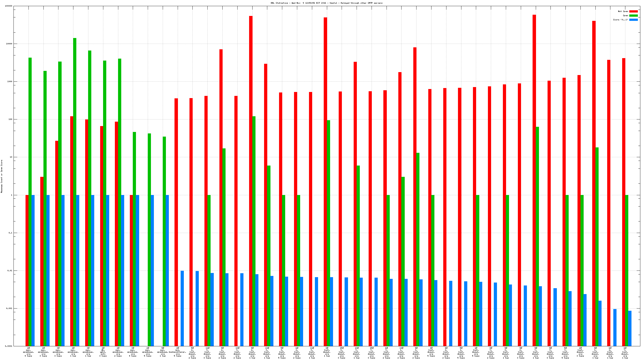Image resolution: width=644 pixels, height=362 pixels.
Task: Click the blue Score (0..1) legend swatch
Action: point(633,20)
